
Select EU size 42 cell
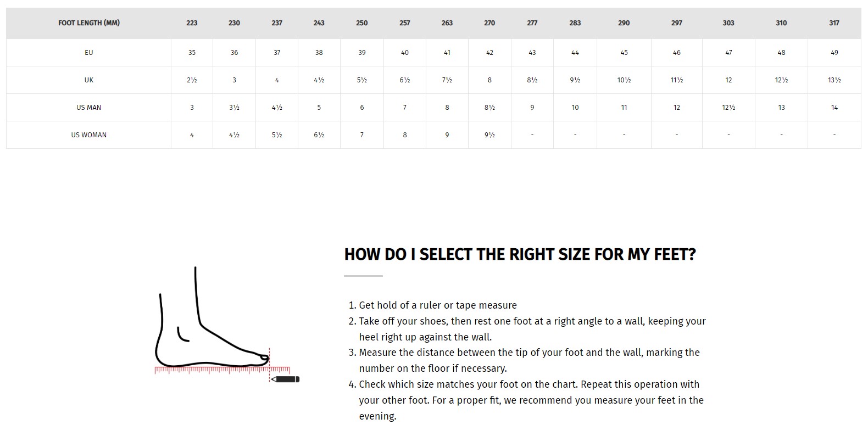489,53
